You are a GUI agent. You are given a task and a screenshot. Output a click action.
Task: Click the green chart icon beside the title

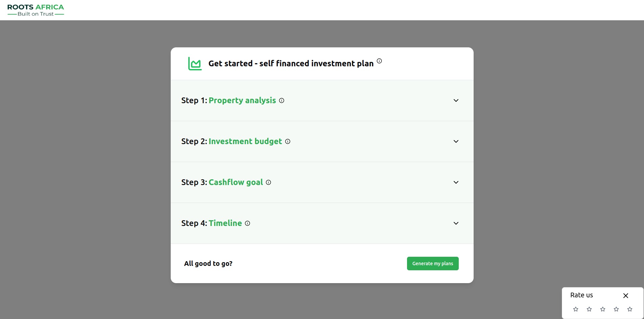tap(194, 64)
